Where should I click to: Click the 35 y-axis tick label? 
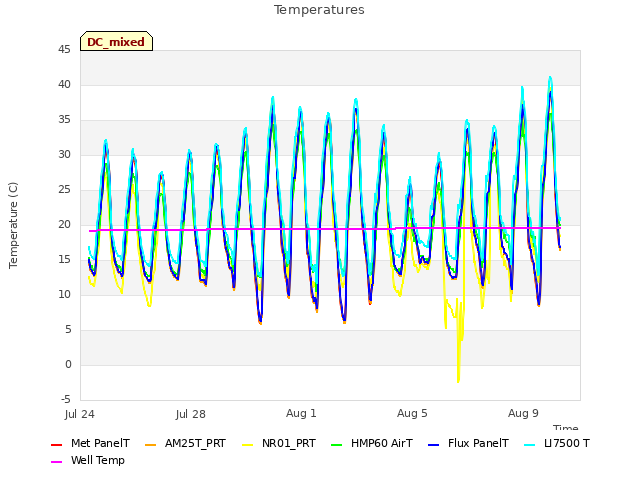64,120
